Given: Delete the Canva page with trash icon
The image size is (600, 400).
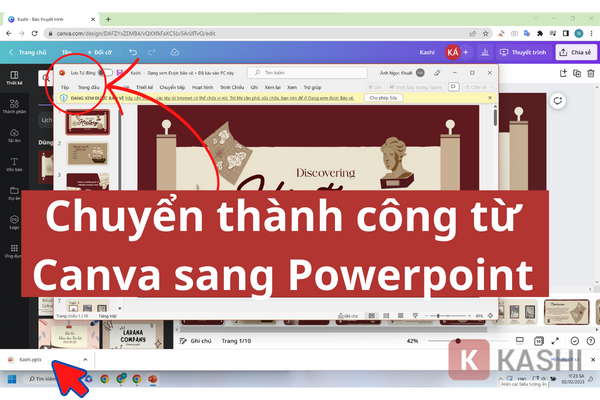Looking at the screenshot, I should click(x=591, y=73).
